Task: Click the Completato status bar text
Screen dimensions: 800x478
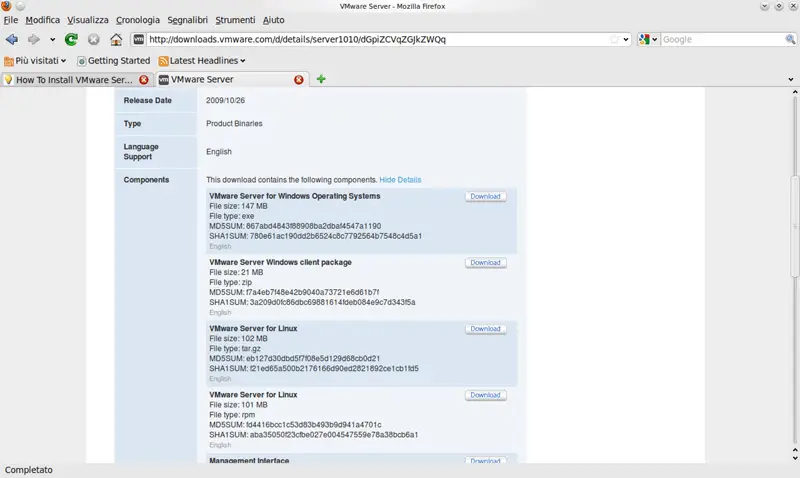Action: [x=29, y=470]
